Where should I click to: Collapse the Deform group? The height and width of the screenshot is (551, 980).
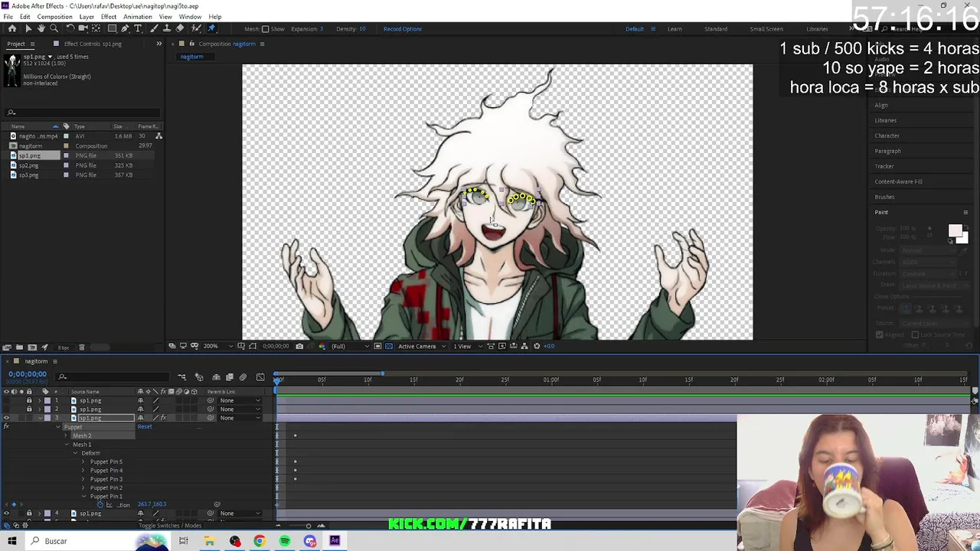[x=75, y=453]
